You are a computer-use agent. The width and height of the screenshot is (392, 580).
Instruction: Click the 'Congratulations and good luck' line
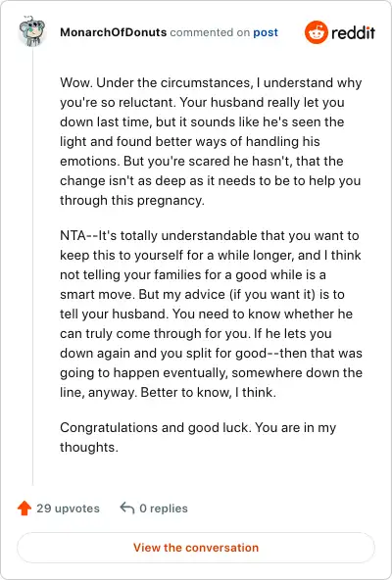pos(198,427)
